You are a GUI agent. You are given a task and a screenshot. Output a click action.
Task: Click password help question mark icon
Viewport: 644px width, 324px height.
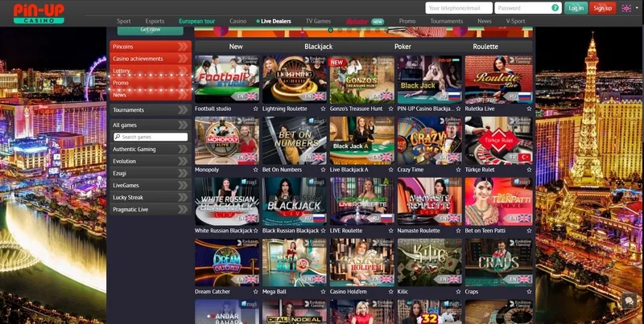[555, 8]
